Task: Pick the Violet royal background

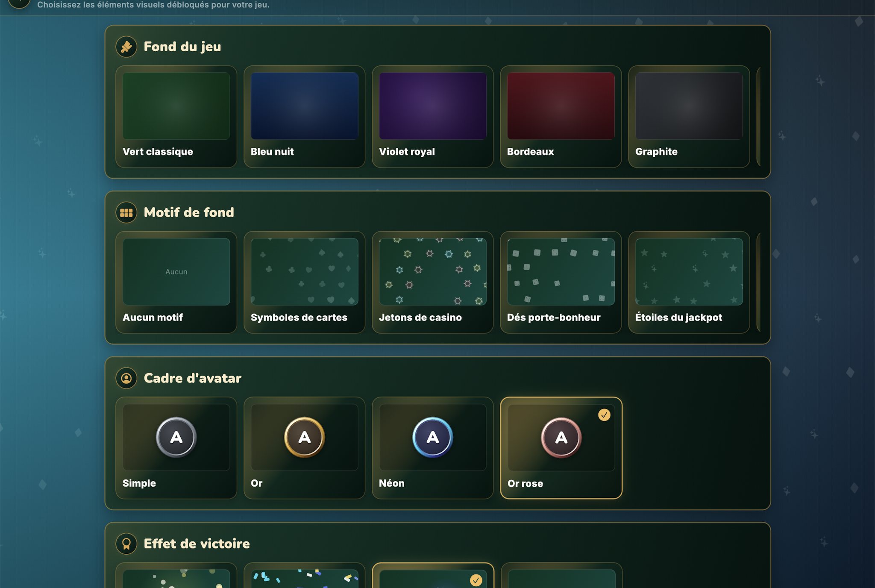Action: coord(432,116)
